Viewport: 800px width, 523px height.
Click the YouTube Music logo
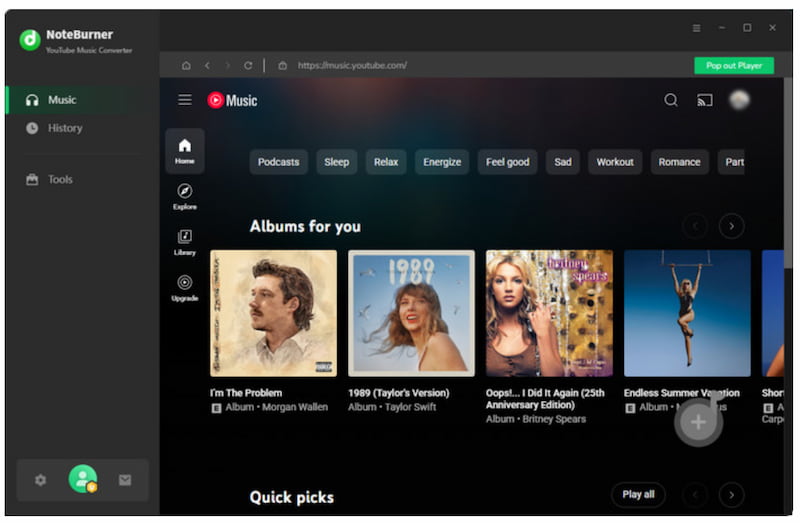233,100
